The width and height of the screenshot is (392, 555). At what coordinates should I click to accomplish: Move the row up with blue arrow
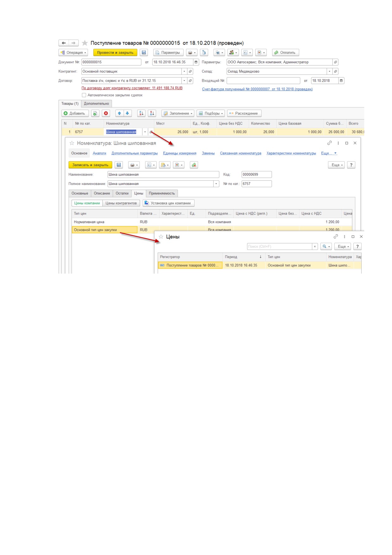pos(120,113)
